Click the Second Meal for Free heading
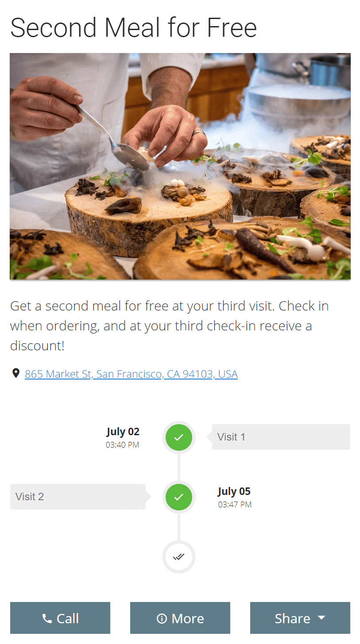The height and width of the screenshot is (644, 360). pyautogui.click(x=133, y=27)
